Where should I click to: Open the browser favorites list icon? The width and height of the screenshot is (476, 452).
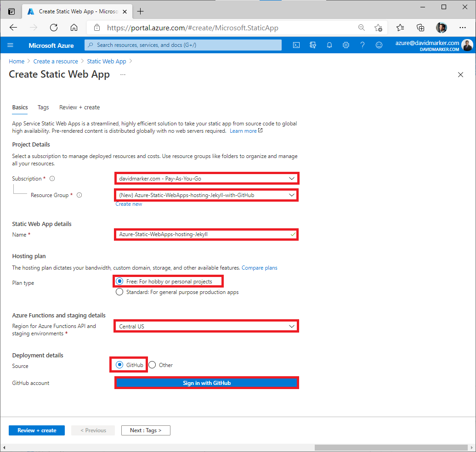[400, 28]
